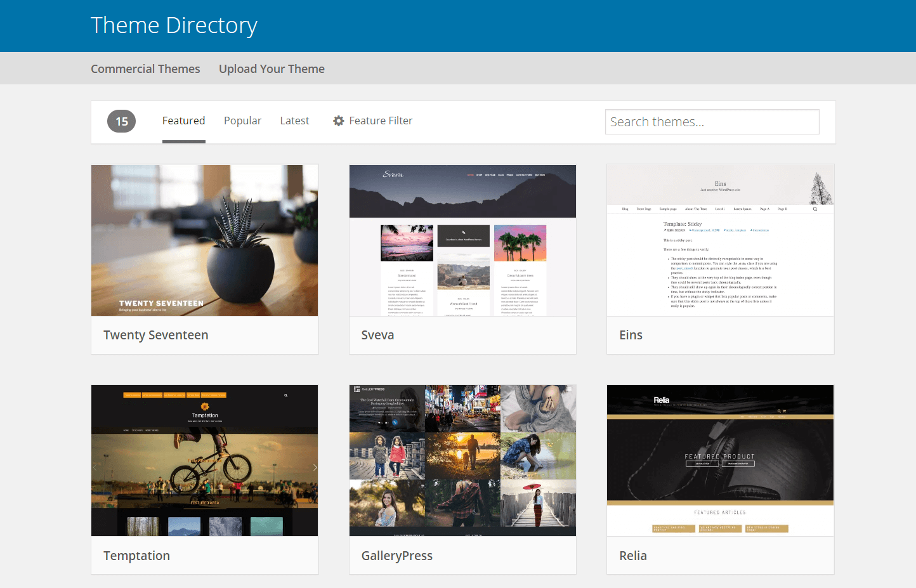This screenshot has width=916, height=588.
Task: Switch to the Popular tab
Action: click(242, 121)
